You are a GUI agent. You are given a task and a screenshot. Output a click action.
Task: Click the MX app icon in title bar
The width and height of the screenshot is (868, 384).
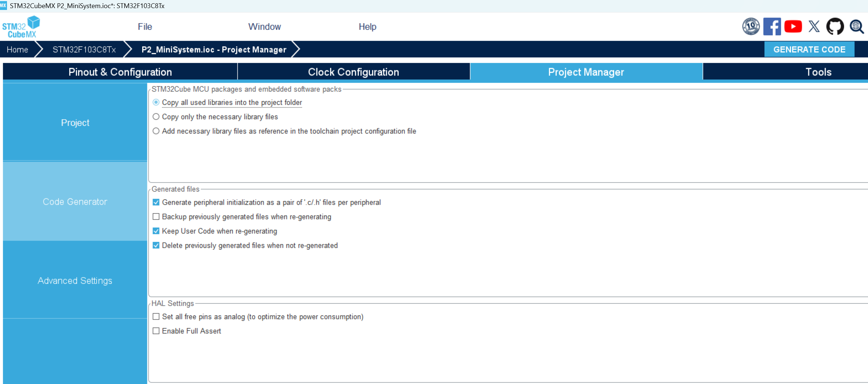point(3,6)
